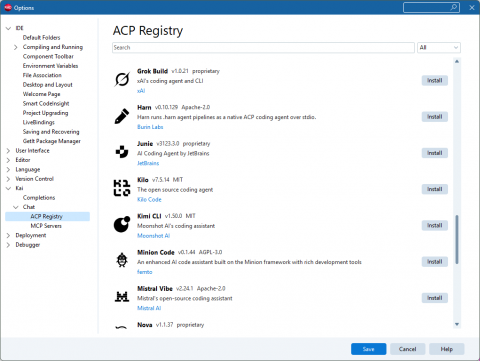Select Component Toolbar in options tree
This screenshot has height=361, width=480.
(48, 56)
